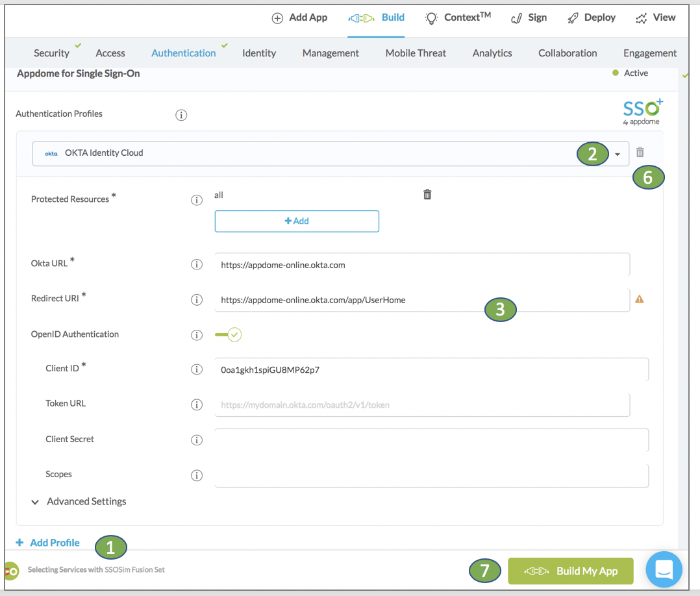Open the Mobile Threat tab
Image resolution: width=700 pixels, height=596 pixels.
pyautogui.click(x=416, y=53)
